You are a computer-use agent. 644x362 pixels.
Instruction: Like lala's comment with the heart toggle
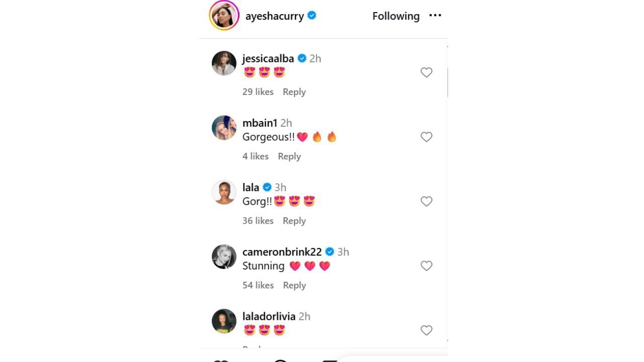coord(426,201)
